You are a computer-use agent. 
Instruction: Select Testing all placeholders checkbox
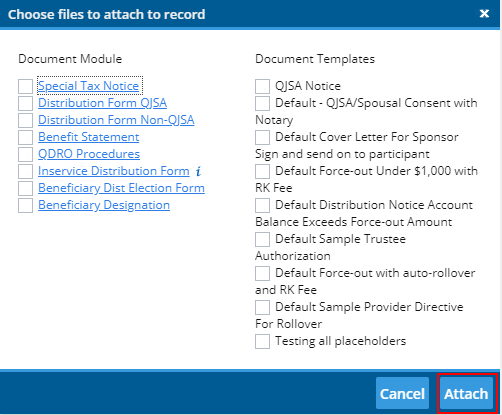[x=262, y=341]
